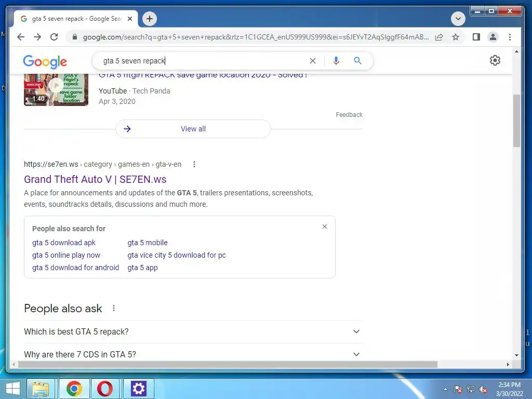Expand Which is best GTA 5 repack?

[193, 331]
